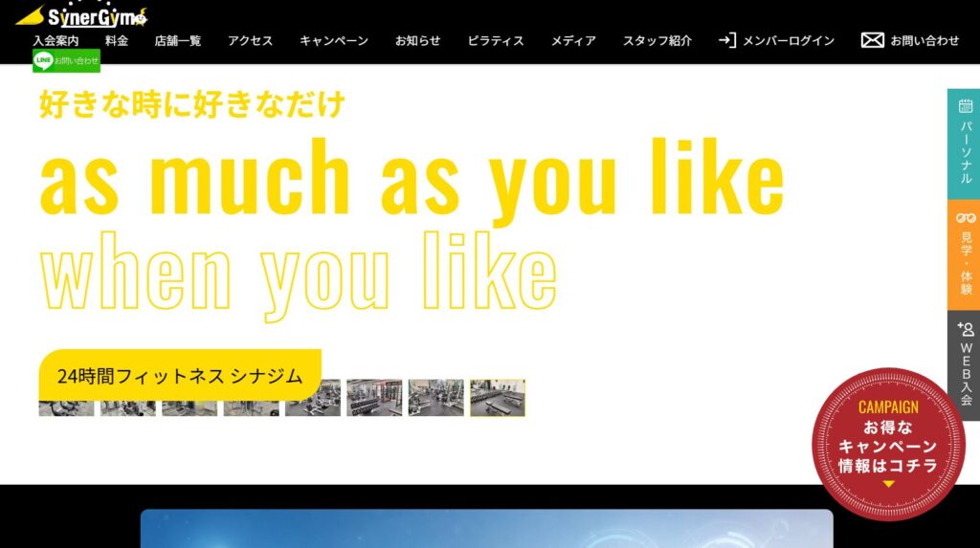980x548 pixels.
Task: Click the green LINE お問い合わせ button
Action: [x=66, y=60]
